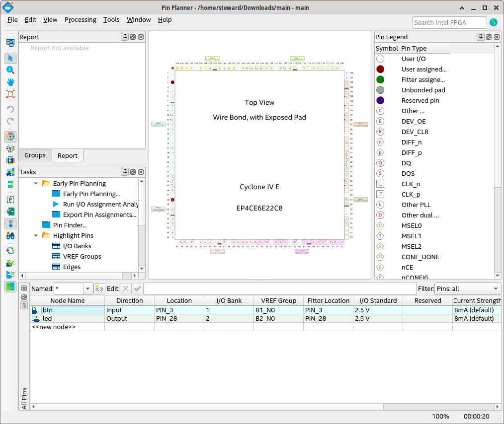This screenshot has height=424, width=504.
Task: Float the Tasks panel
Action: tap(133, 172)
